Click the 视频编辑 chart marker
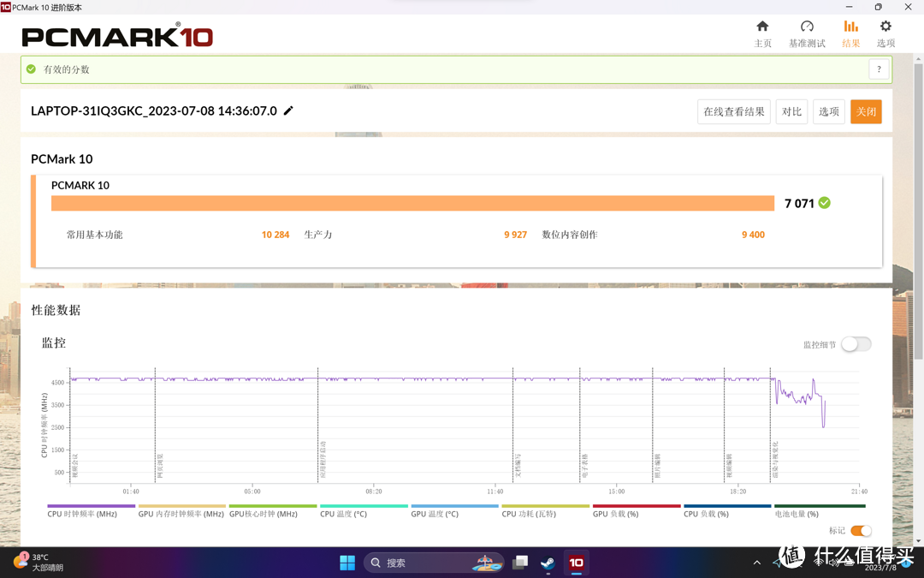924x578 pixels. (x=729, y=465)
